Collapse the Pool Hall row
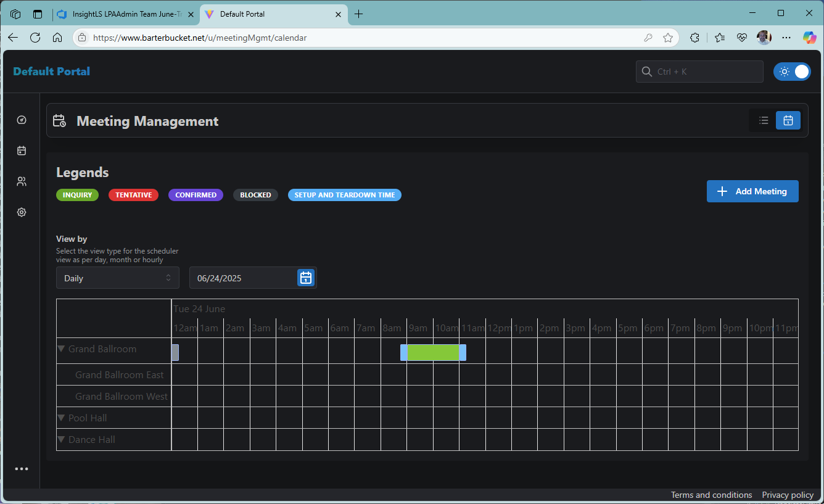 click(x=61, y=418)
